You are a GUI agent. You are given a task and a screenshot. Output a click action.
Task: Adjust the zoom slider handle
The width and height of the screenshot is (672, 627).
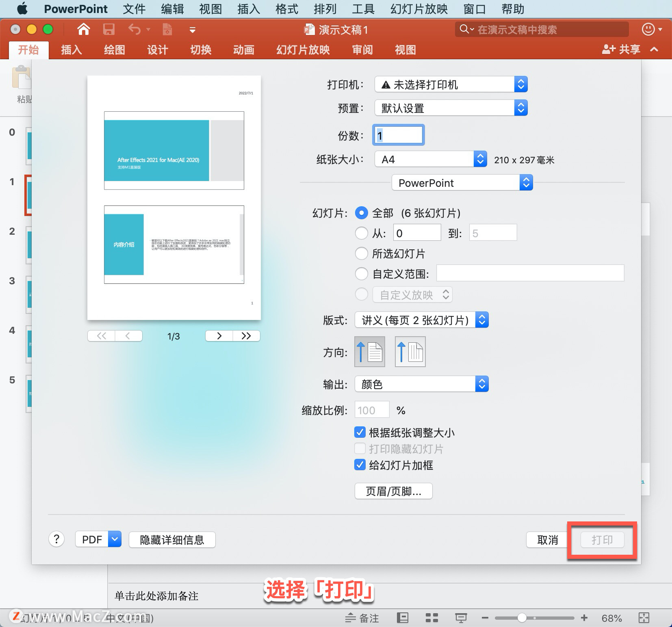pos(522,618)
